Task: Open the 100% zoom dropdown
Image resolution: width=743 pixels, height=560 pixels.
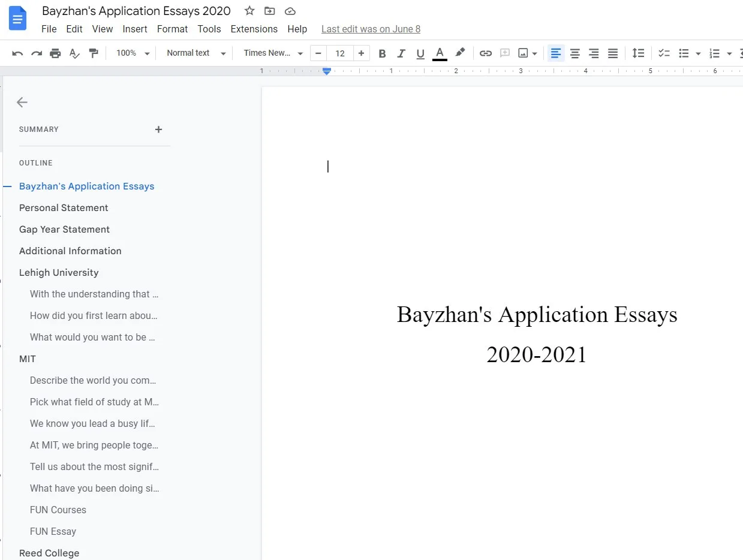Action: [x=133, y=53]
